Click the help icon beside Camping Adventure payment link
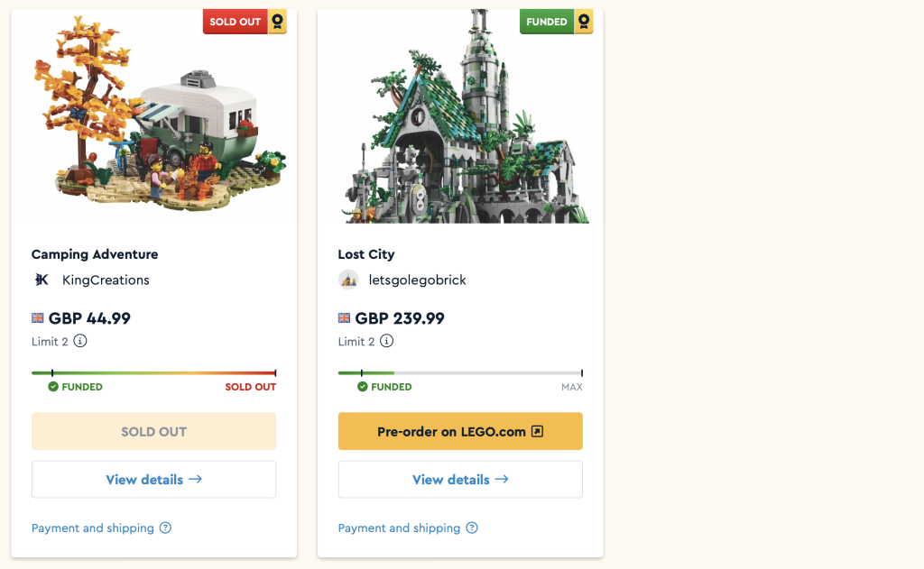 click(x=165, y=528)
